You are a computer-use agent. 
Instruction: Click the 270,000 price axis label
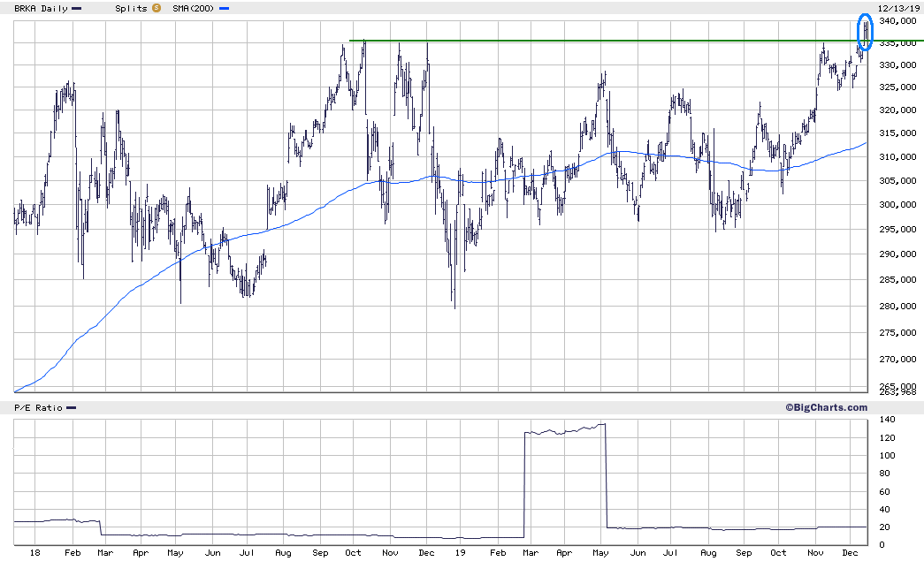(897, 359)
